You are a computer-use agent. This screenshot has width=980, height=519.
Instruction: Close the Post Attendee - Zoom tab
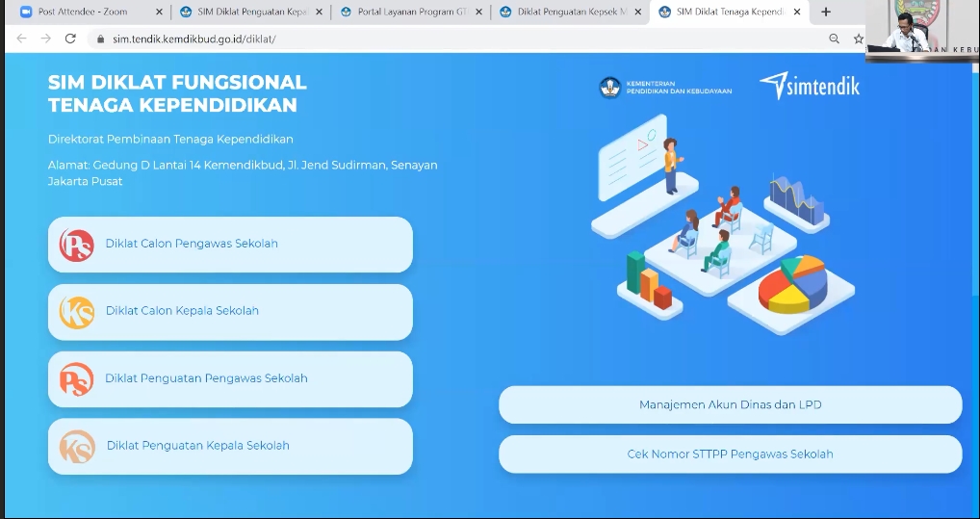[157, 13]
